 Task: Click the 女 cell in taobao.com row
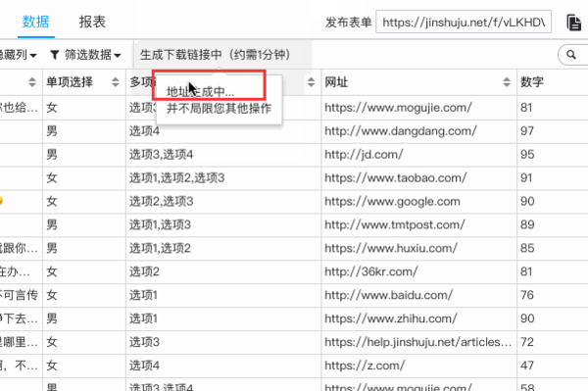[x=84, y=178]
